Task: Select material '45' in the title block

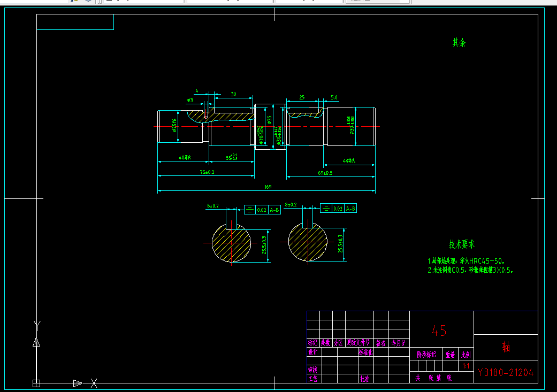Action: [x=439, y=330]
